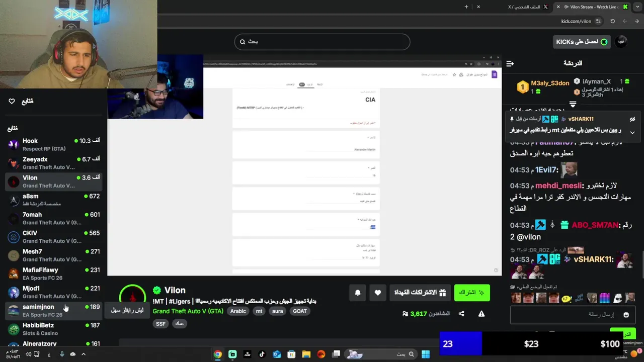This screenshot has width=644, height=362.
Task: Open Mesh7 channel in the sidebar
Action: [53, 255]
